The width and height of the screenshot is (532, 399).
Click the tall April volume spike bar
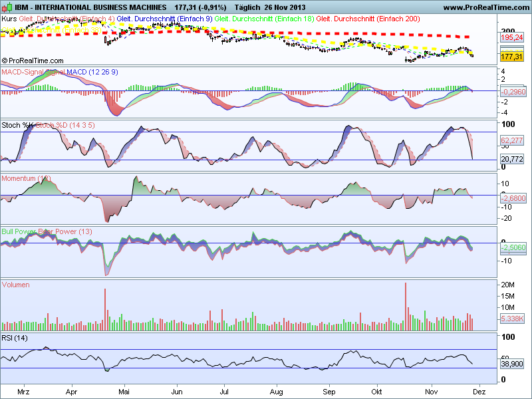click(105, 309)
